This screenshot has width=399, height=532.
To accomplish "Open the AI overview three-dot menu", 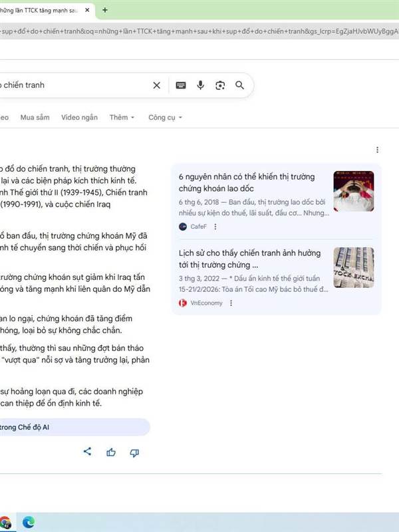I will tap(377, 150).
